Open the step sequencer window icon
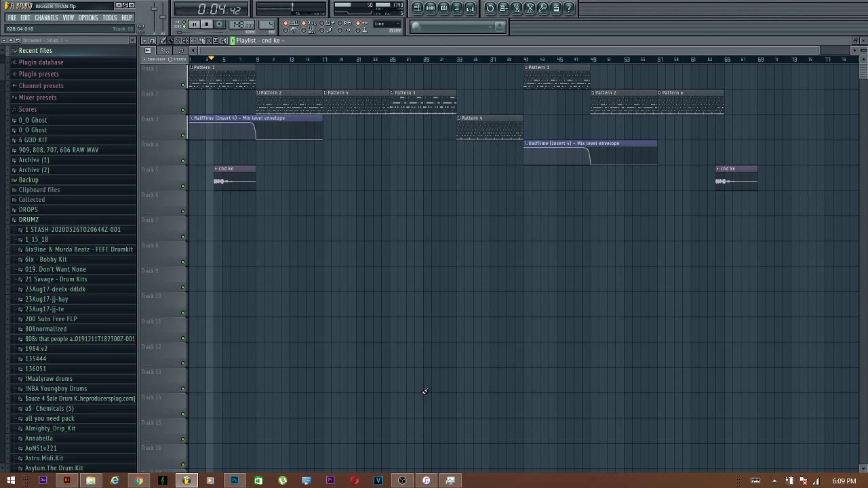The width and height of the screenshot is (868, 488). (x=431, y=8)
